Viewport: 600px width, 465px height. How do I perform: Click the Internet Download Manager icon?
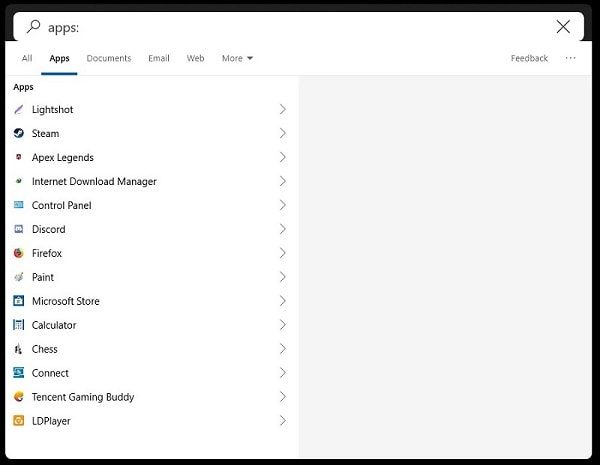18,181
